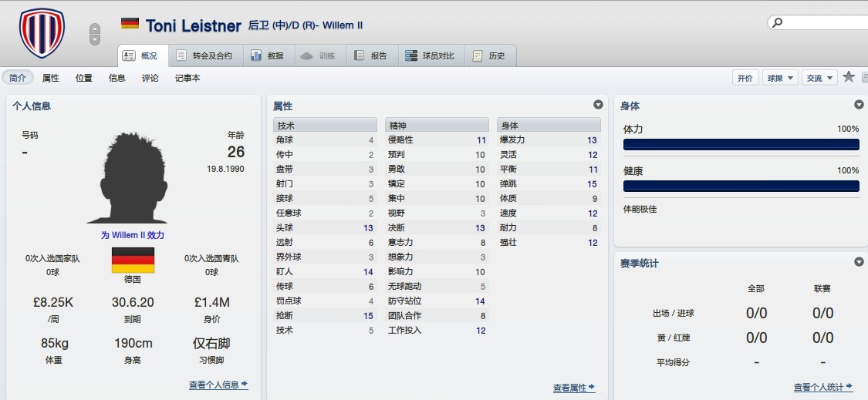The width and height of the screenshot is (868, 400).
Task: Click the greyed training cloud icon
Action: [306, 56]
